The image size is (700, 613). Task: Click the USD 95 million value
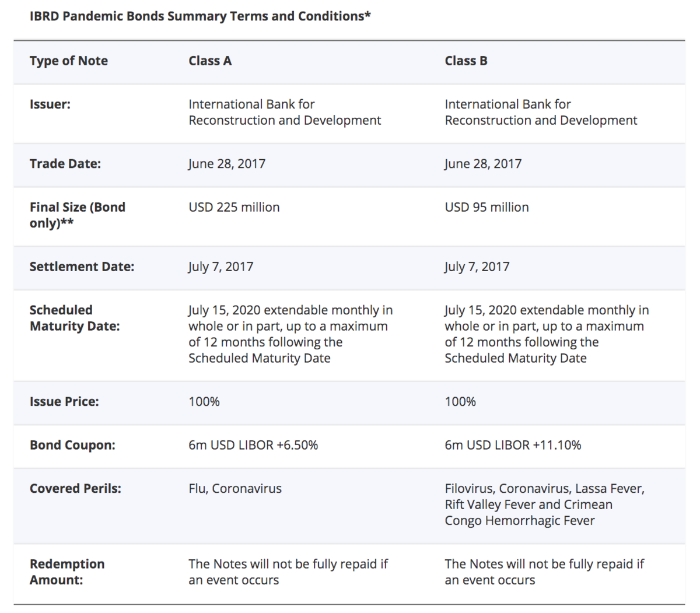[x=487, y=207]
